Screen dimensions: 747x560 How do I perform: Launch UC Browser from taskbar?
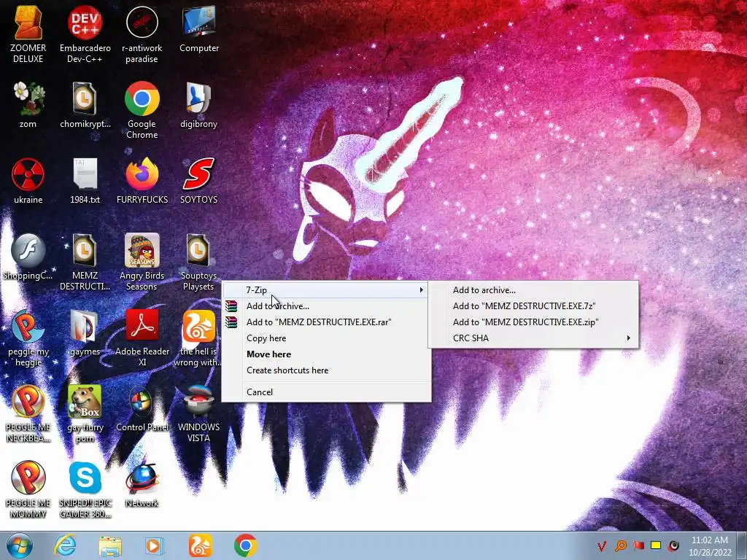[200, 545]
